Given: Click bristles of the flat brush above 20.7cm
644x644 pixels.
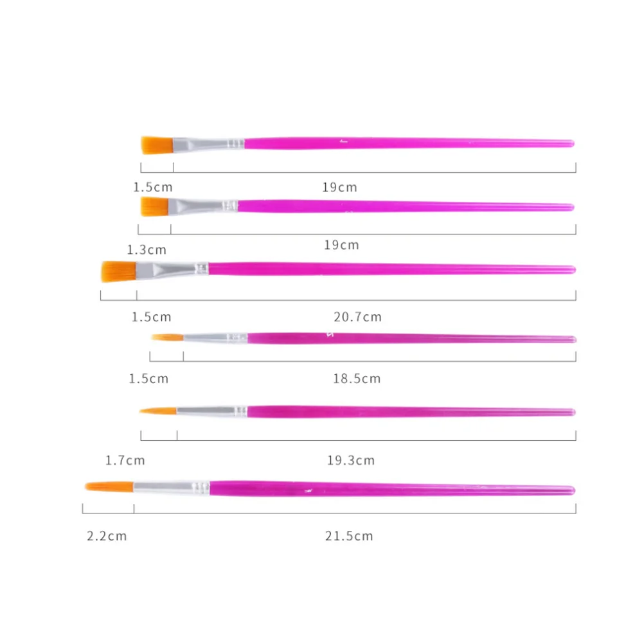Looking at the screenshot, I should (119, 271).
